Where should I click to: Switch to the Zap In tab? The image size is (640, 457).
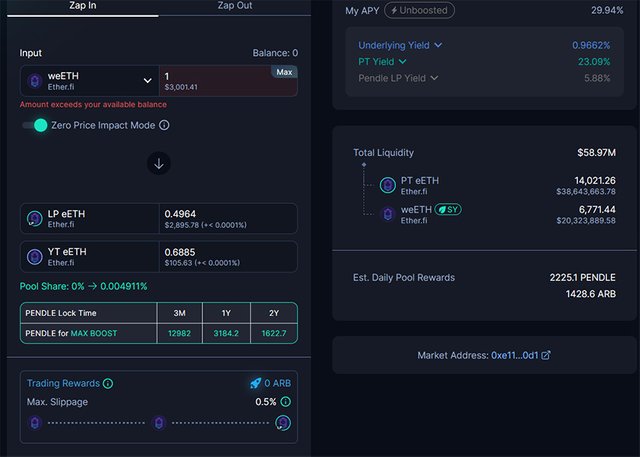pyautogui.click(x=83, y=6)
